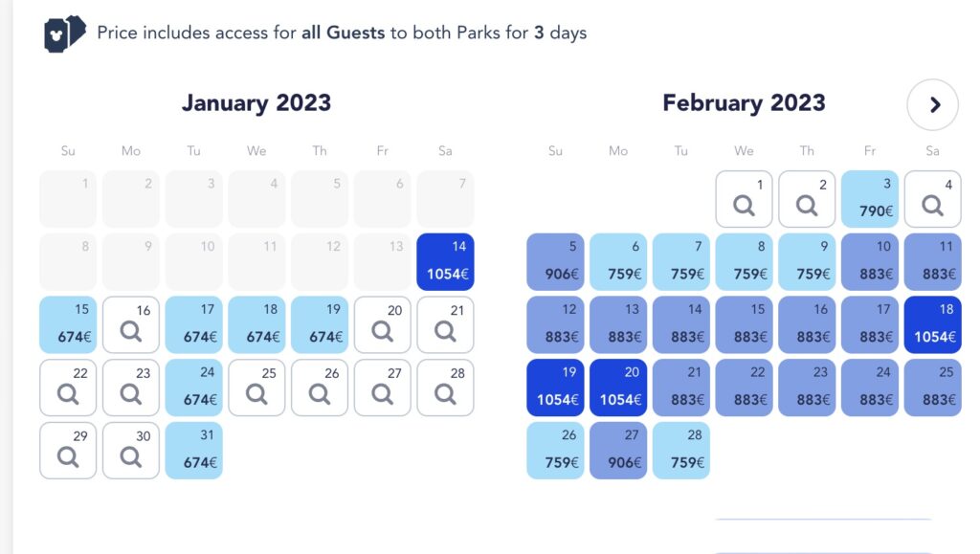Choose February 28 for 759€
Image resolution: width=980 pixels, height=554 pixels.
click(681, 451)
